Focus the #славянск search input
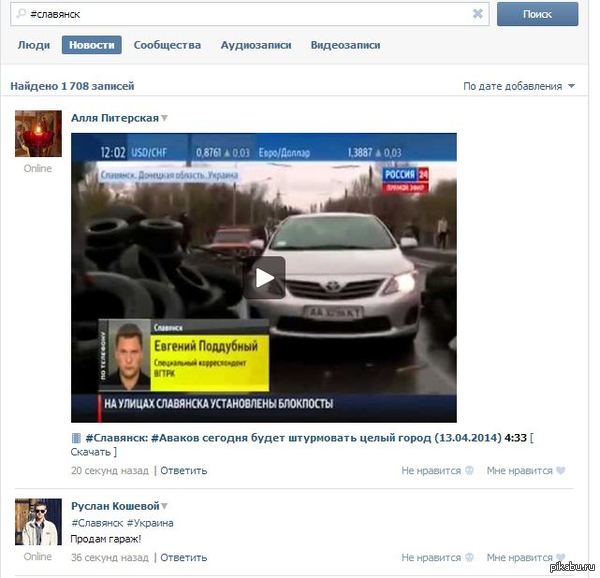600x578 pixels. tap(249, 14)
